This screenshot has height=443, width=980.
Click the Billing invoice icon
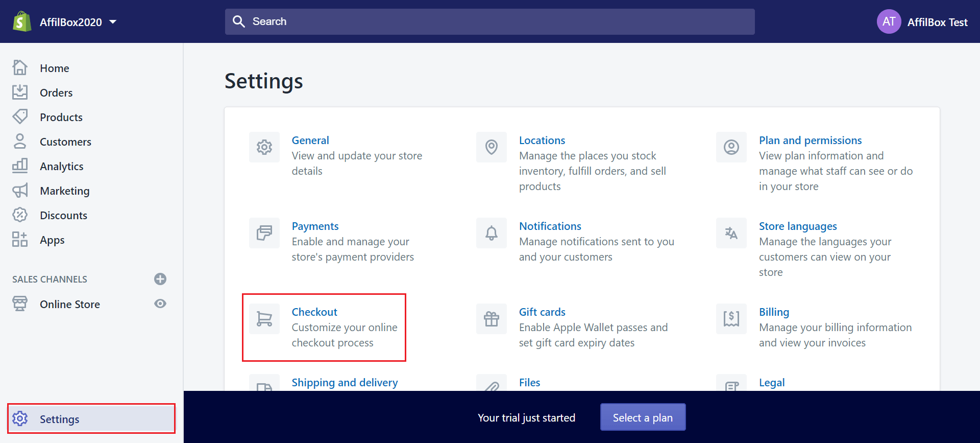point(731,319)
